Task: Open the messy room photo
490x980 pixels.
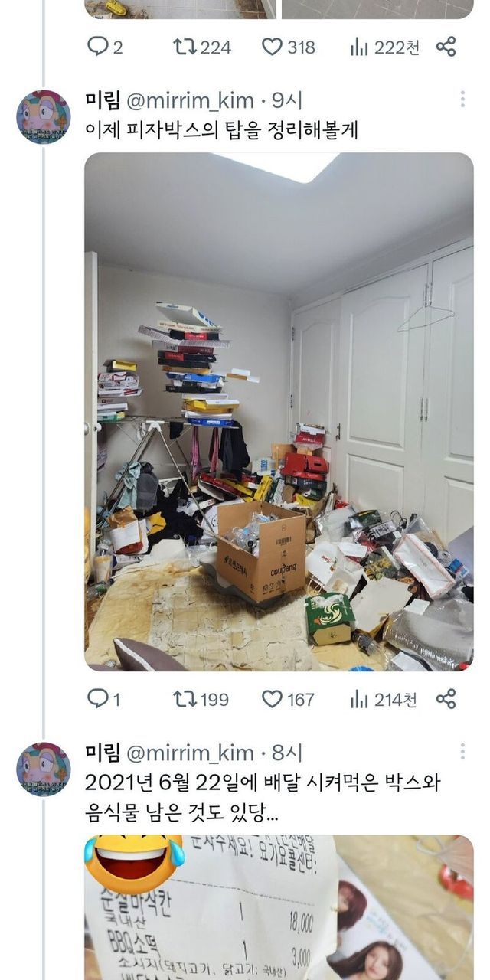Action: click(x=279, y=412)
